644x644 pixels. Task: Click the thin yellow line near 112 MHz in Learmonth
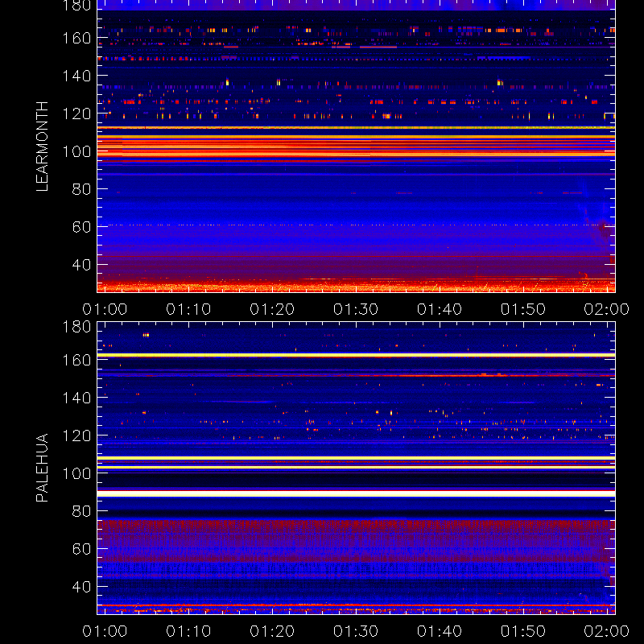pos(356,128)
